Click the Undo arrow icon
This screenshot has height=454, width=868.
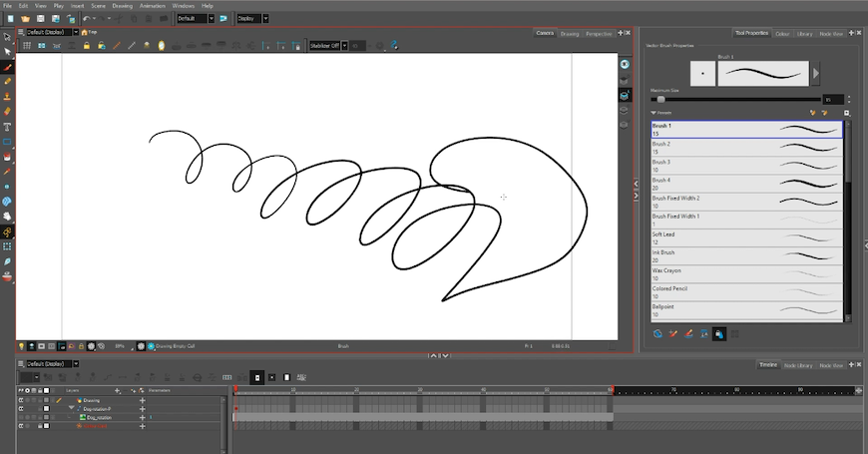87,18
